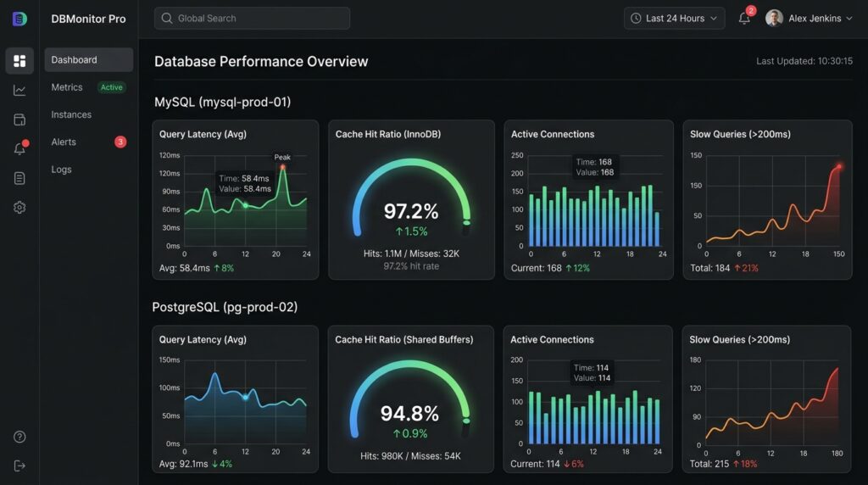The width and height of the screenshot is (868, 485).
Task: Open the Last 24 Hours time range dropdown
Action: tap(674, 19)
